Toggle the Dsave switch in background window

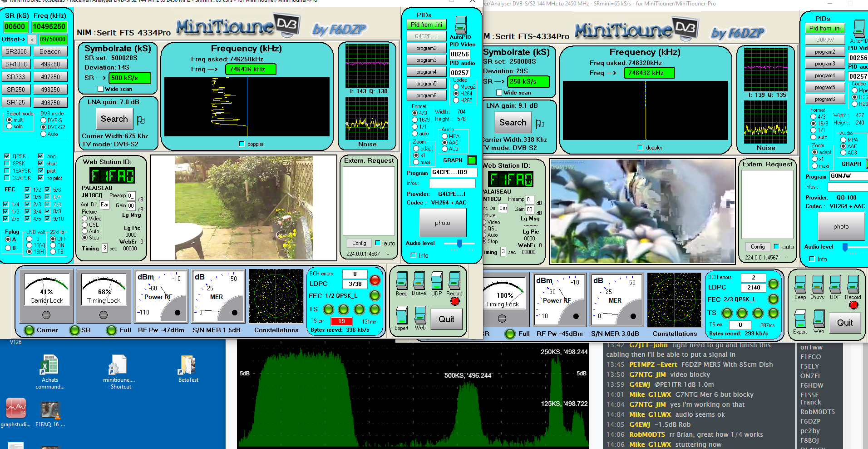click(818, 284)
